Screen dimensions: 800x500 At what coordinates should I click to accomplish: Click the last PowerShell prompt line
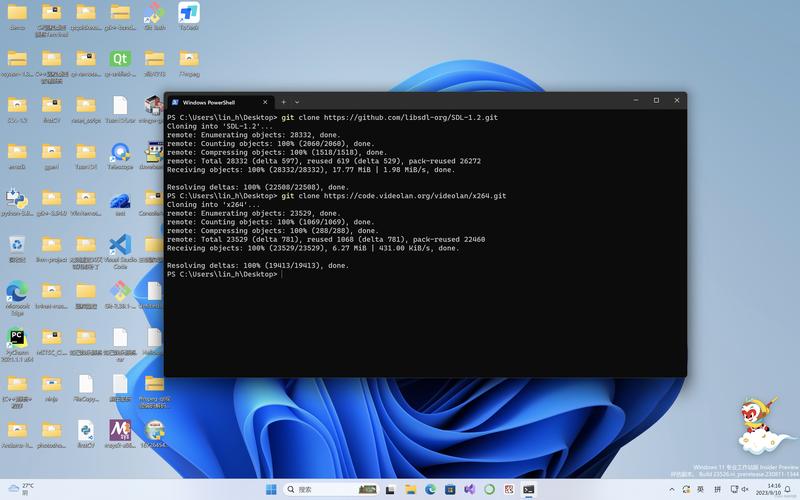click(224, 274)
